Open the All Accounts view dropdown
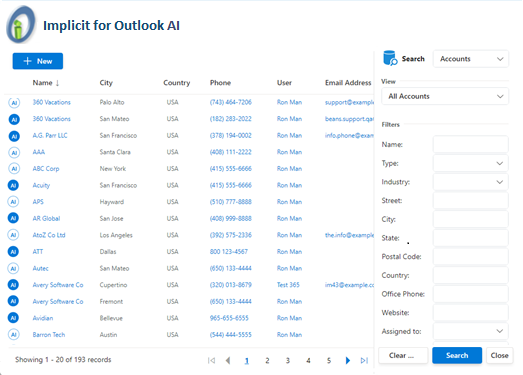This screenshot has height=375, width=523. click(x=445, y=96)
